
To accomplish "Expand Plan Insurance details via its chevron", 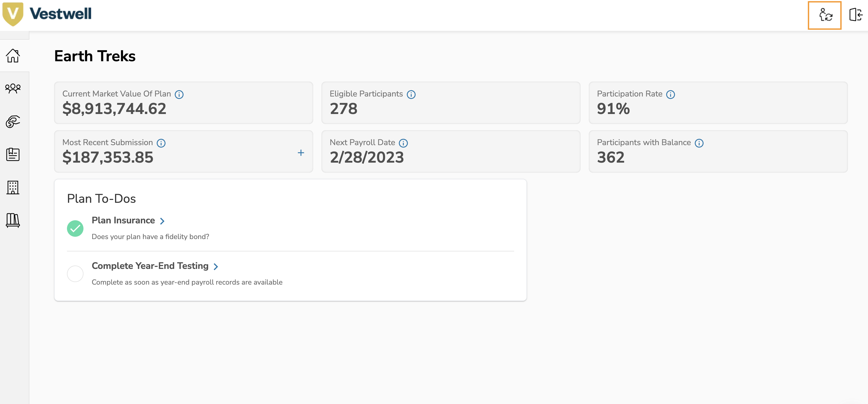I will [163, 221].
